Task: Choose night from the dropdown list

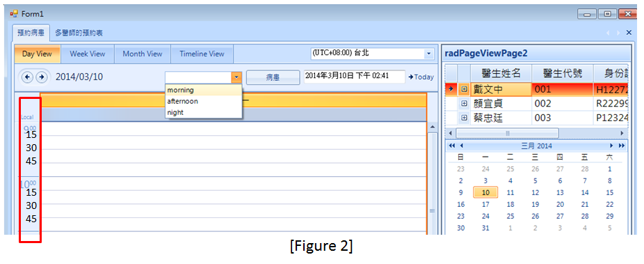Action: [x=203, y=112]
